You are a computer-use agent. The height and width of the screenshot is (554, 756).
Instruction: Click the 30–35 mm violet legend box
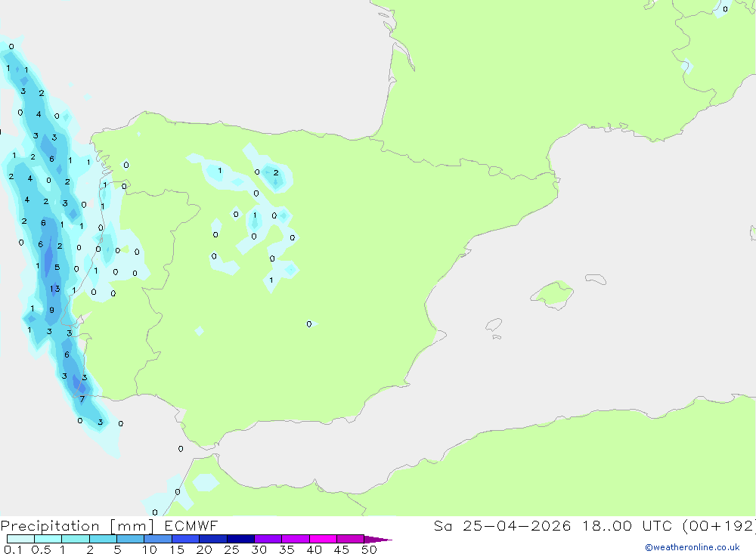268,539
